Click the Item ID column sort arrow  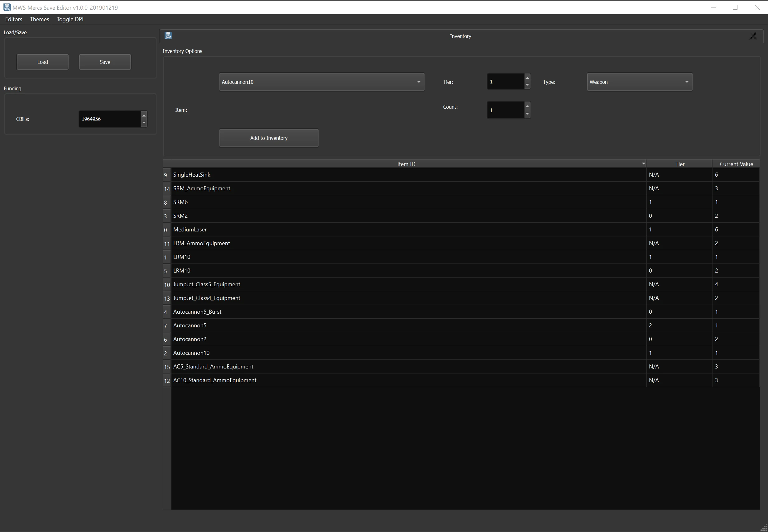tap(643, 164)
